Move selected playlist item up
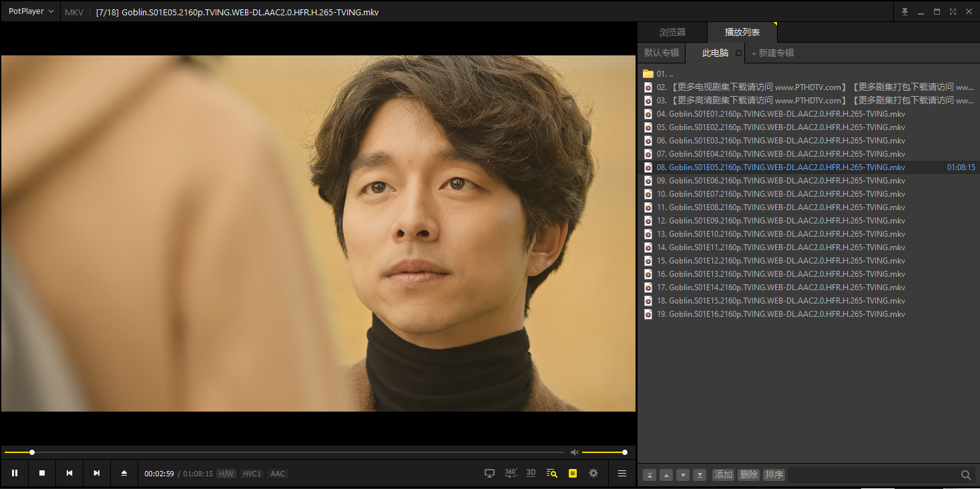The width and height of the screenshot is (980, 489). [666, 475]
